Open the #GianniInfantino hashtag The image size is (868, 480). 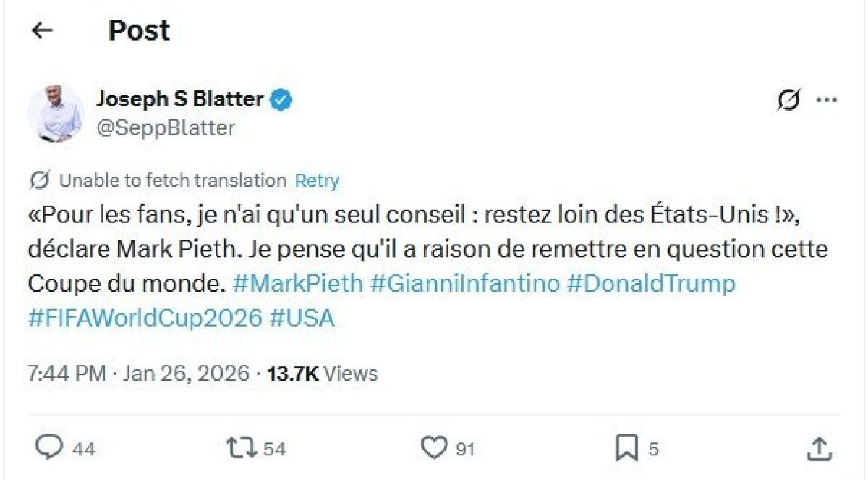point(465,283)
